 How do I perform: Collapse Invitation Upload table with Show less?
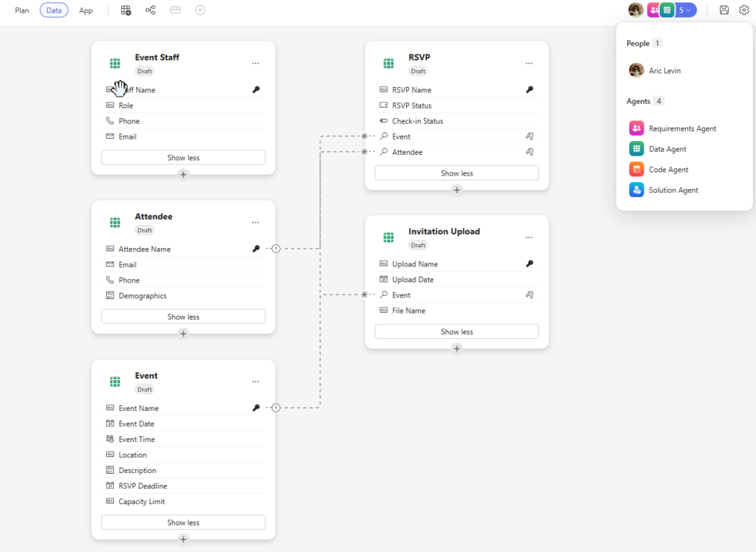456,332
